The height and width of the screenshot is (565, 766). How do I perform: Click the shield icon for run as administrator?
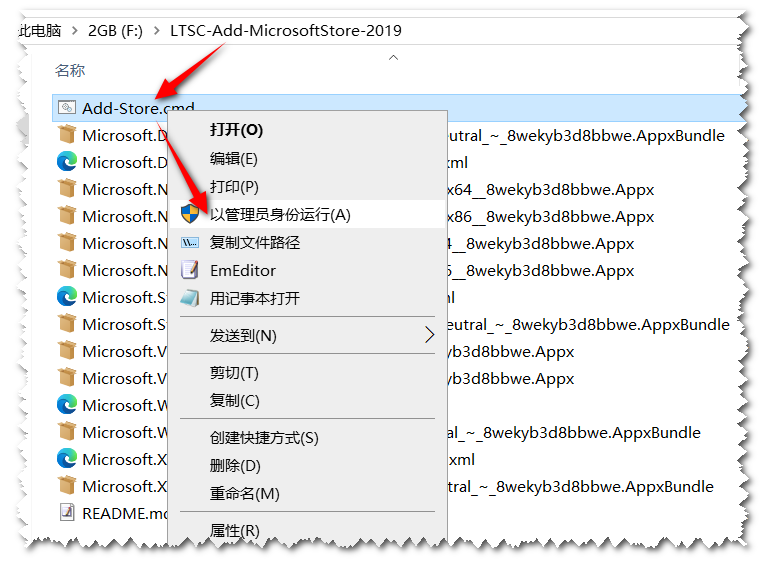(x=190, y=214)
